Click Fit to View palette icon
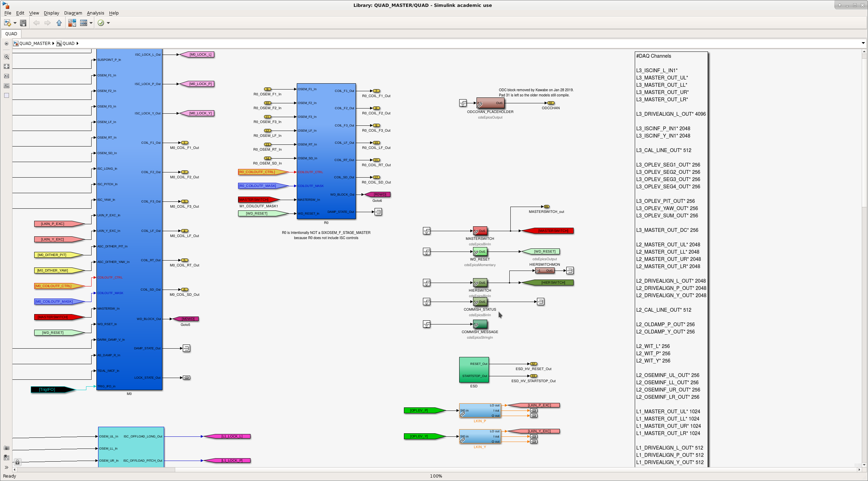 (x=7, y=66)
